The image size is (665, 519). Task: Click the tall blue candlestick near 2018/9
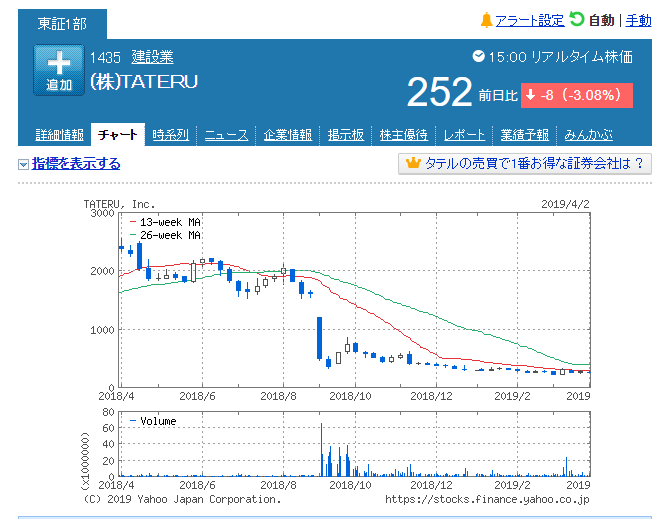(x=319, y=338)
